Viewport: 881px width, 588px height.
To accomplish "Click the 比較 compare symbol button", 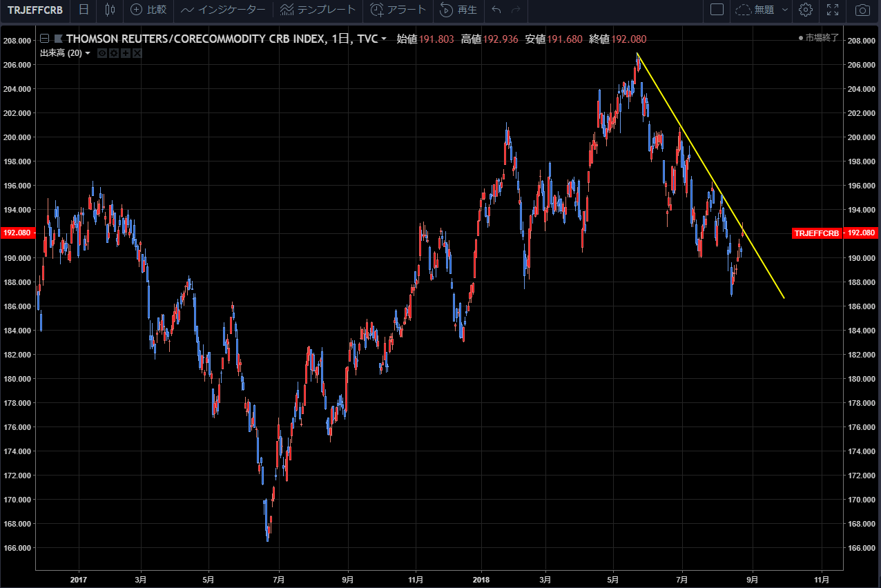I will (148, 10).
